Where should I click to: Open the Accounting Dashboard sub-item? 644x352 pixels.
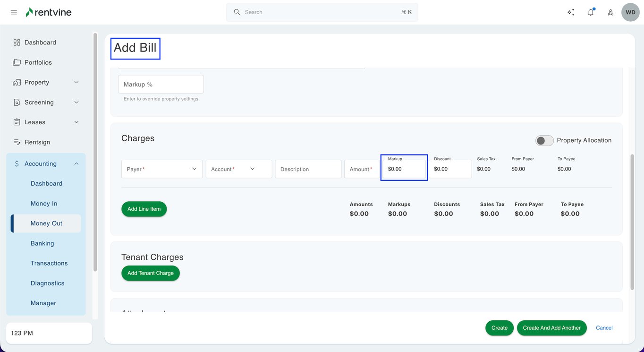46,183
